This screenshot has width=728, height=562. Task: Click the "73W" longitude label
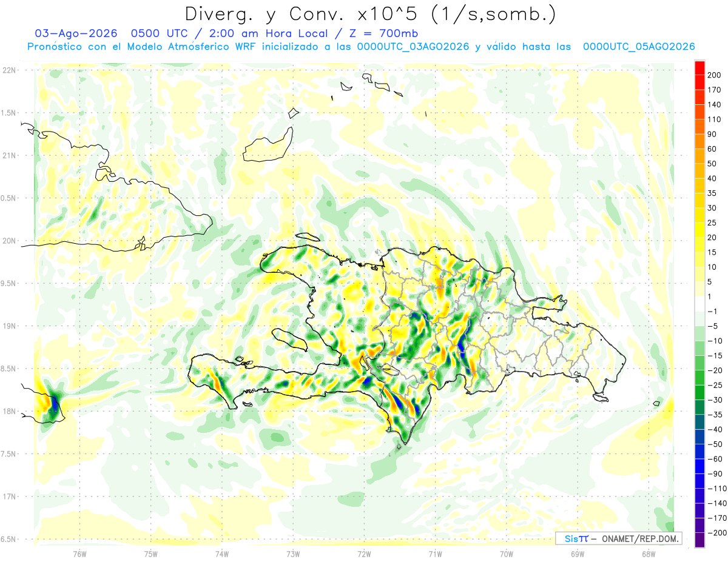click(293, 553)
